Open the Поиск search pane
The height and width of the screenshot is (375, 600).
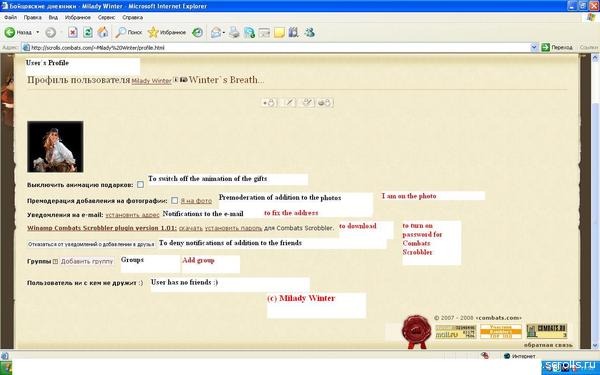click(129, 33)
